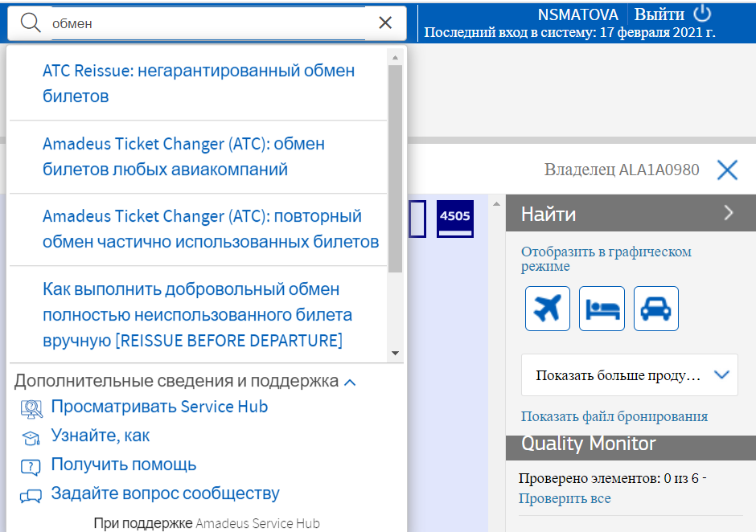Image resolution: width=756 pixels, height=532 pixels.
Task: Open the Service Hub browse icon
Action: (31, 408)
